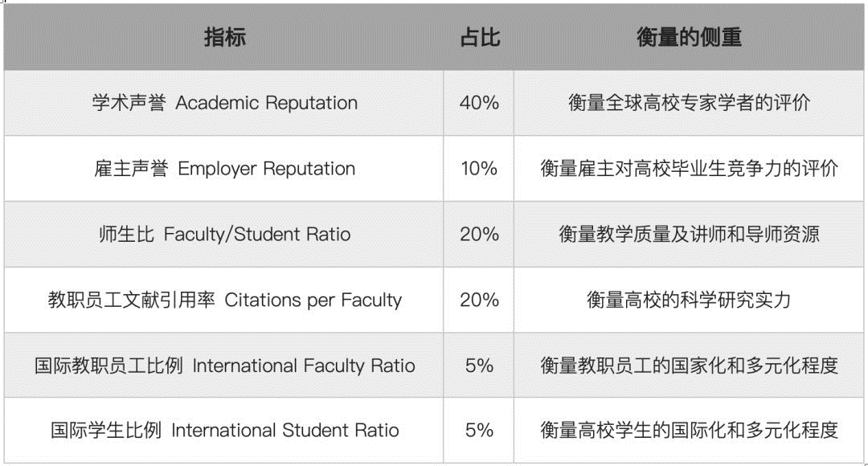This screenshot has width=868, height=466.
Task: Click the 40% percentage cell
Action: (x=479, y=103)
